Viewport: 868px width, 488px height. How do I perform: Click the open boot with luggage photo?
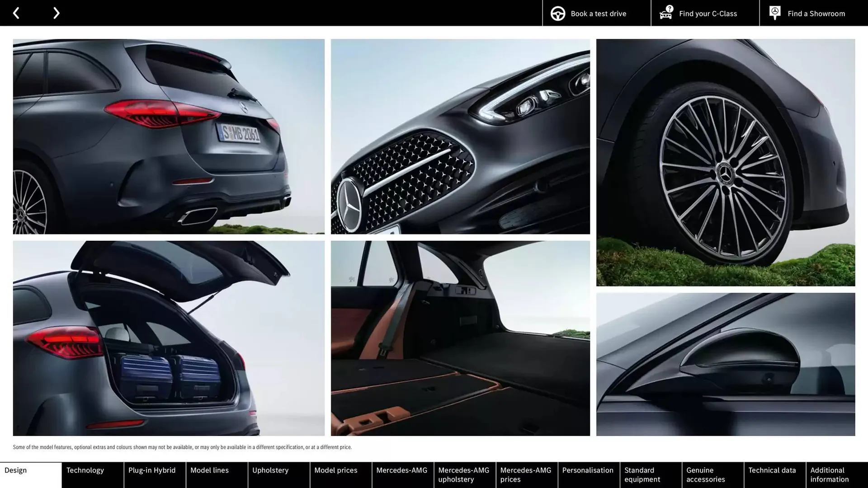(169, 339)
